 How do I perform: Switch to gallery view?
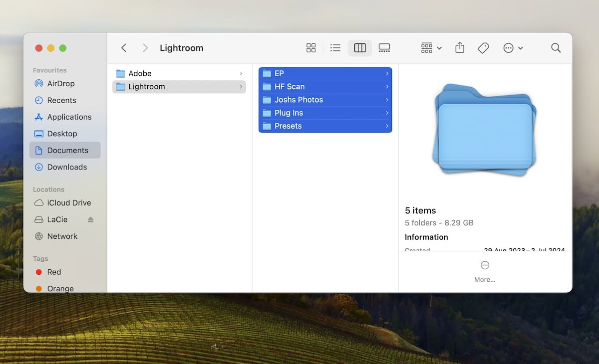click(x=384, y=47)
